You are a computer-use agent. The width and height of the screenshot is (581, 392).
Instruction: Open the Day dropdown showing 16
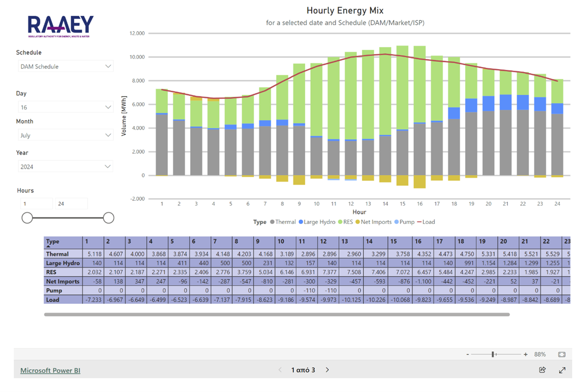(x=66, y=107)
